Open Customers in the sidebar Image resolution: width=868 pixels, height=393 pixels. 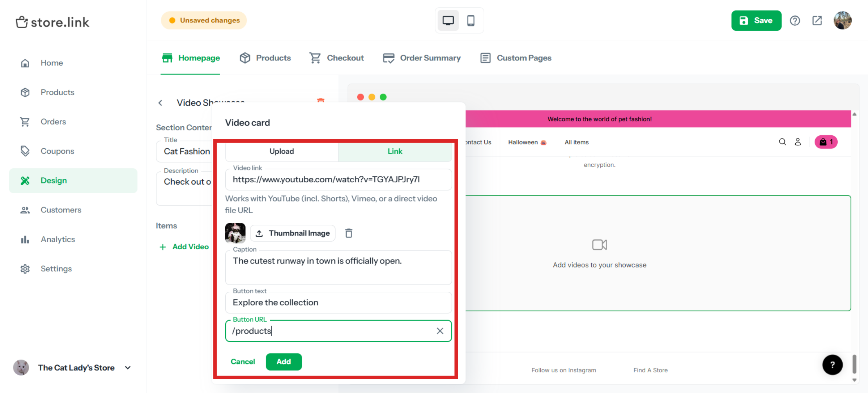click(73, 210)
